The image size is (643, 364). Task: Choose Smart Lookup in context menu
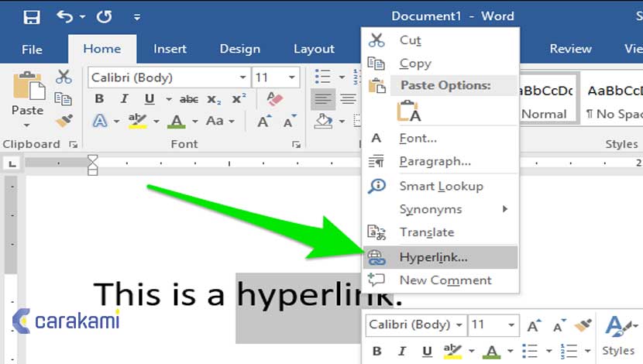[x=441, y=186]
